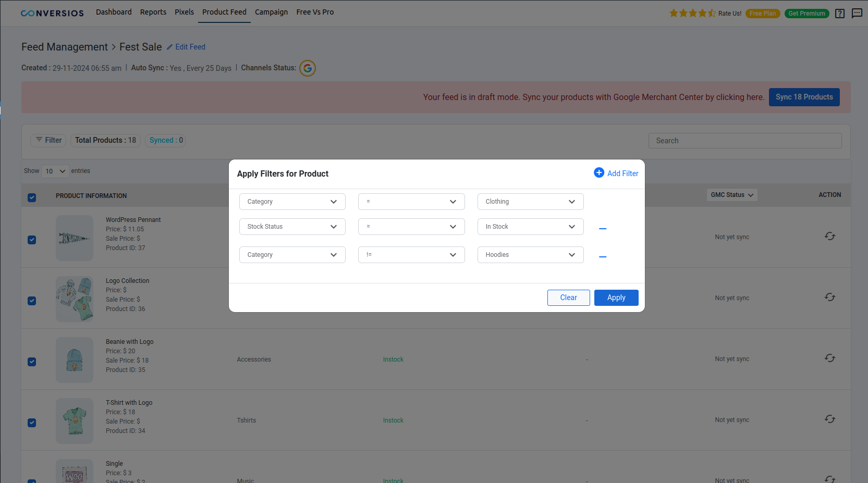Screen dimensions: 868x483
Task: Sync the WordPress Pennant product
Action: 830,236
